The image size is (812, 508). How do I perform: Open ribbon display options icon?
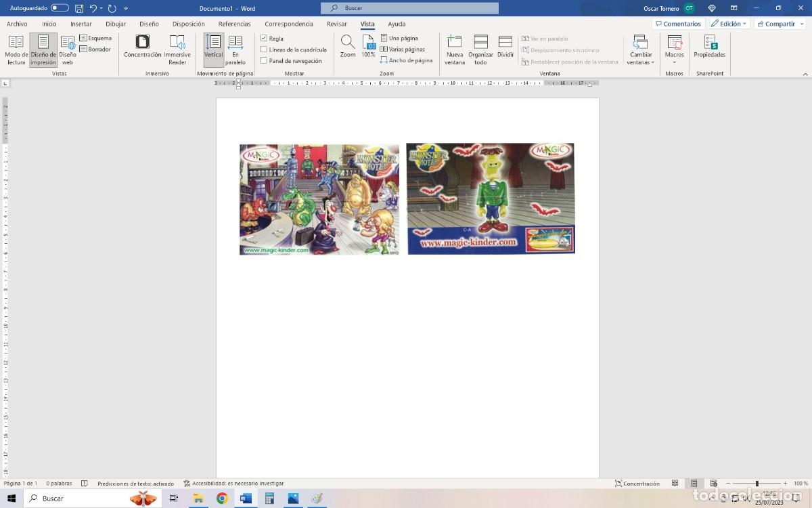click(734, 8)
